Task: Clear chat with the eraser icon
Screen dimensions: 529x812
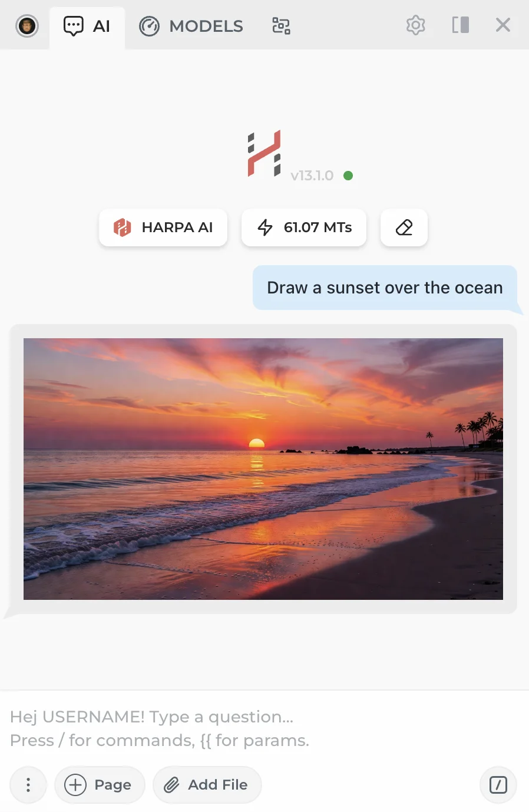Action: [x=404, y=227]
